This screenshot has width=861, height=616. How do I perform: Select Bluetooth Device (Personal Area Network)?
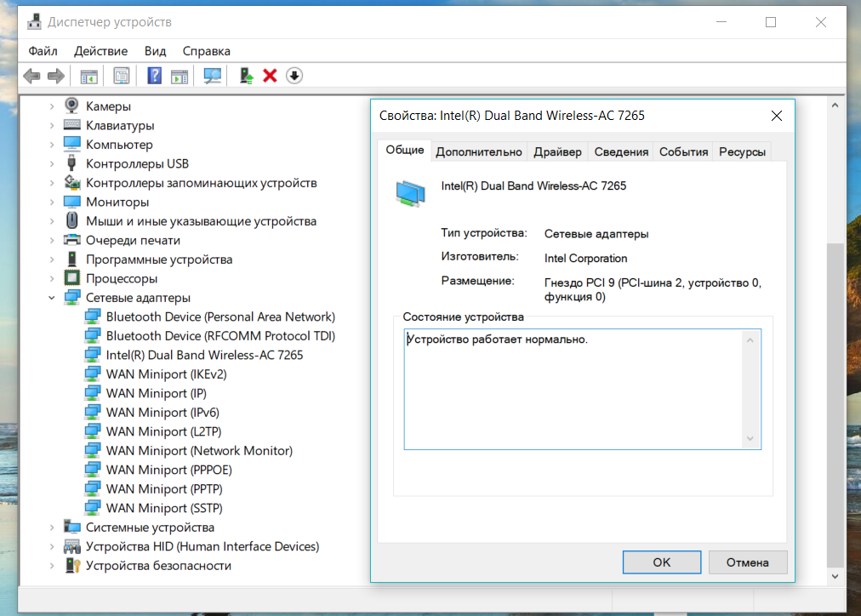coord(220,317)
